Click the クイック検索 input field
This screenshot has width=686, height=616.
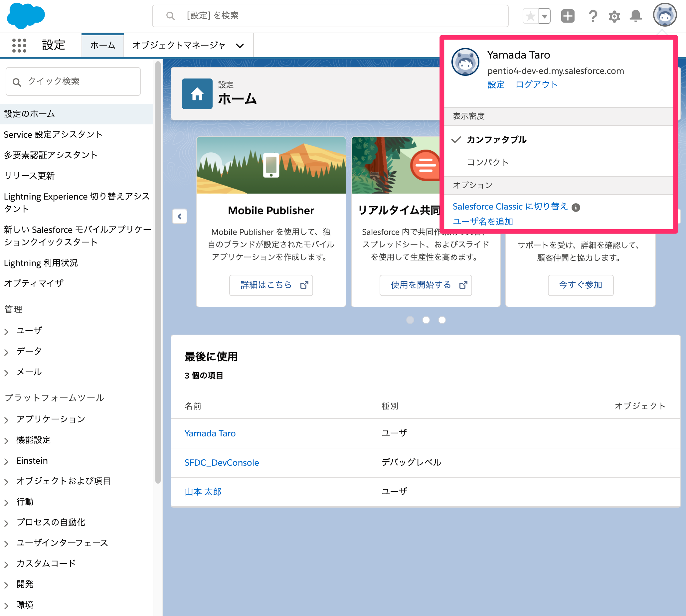click(73, 81)
